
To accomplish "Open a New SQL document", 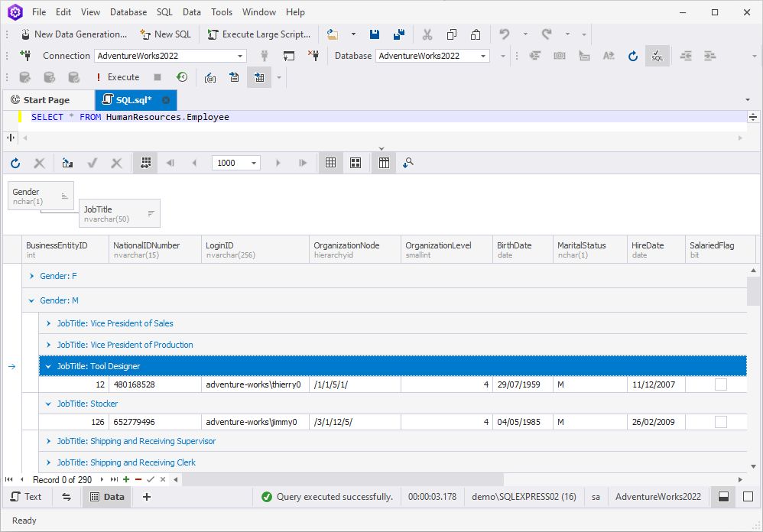I will pyautogui.click(x=165, y=34).
